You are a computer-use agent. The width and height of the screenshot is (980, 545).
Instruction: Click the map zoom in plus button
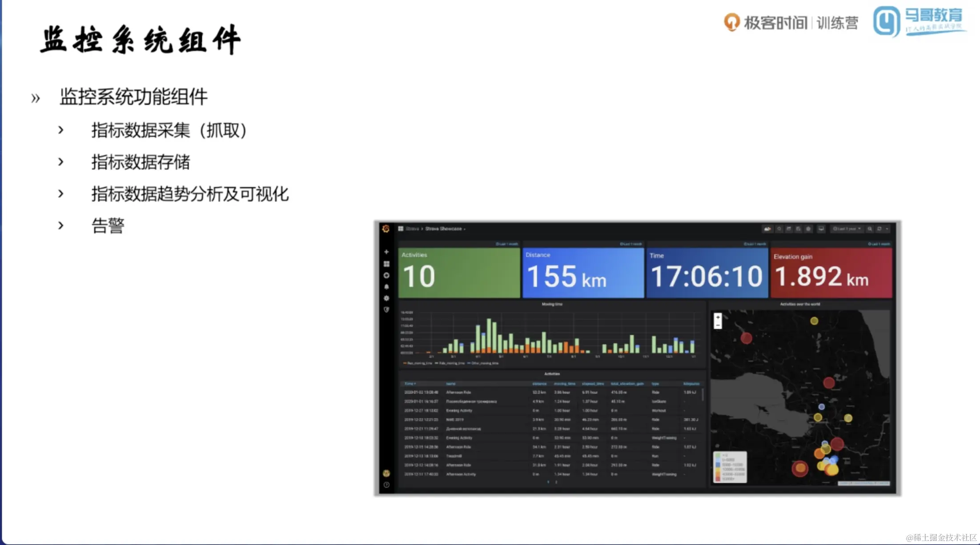click(718, 317)
